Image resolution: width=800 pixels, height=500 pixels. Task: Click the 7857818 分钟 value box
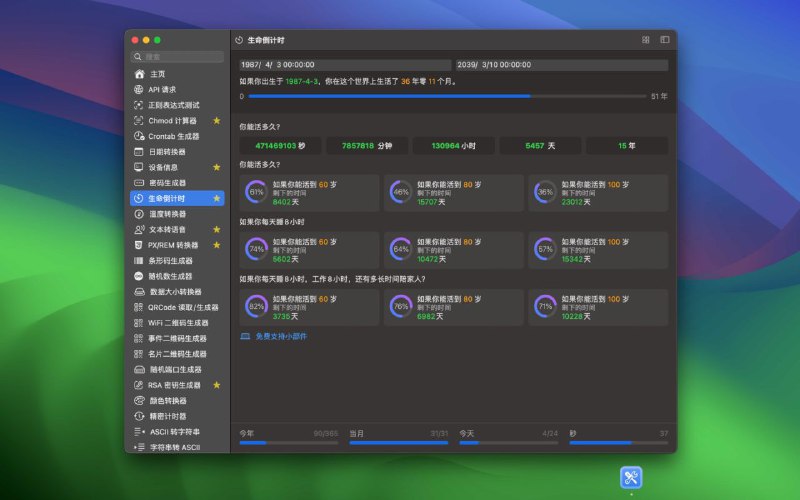(367, 145)
